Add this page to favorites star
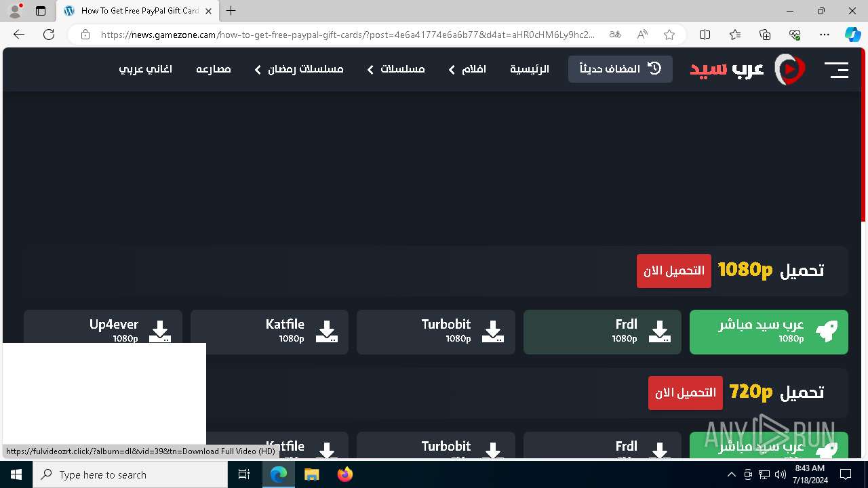This screenshot has height=488, width=868. (669, 35)
